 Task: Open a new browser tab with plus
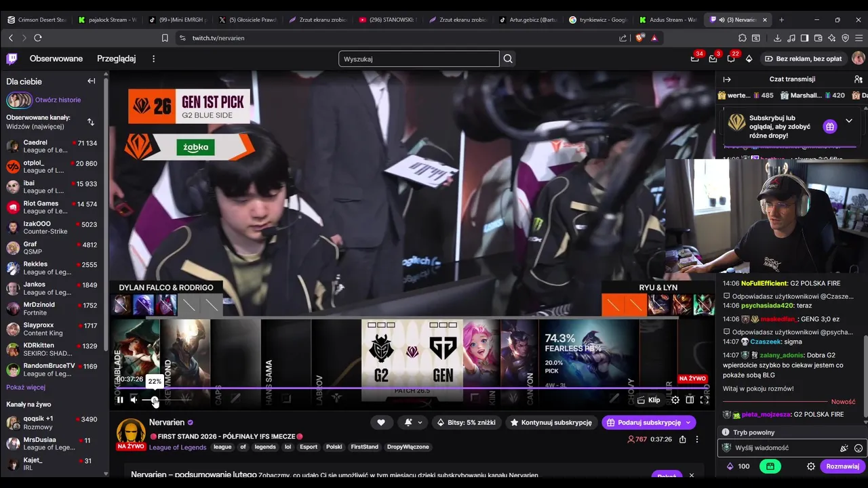pos(781,20)
